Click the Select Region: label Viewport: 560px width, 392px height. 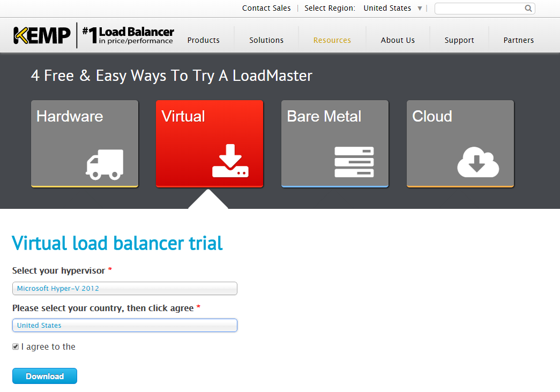330,8
